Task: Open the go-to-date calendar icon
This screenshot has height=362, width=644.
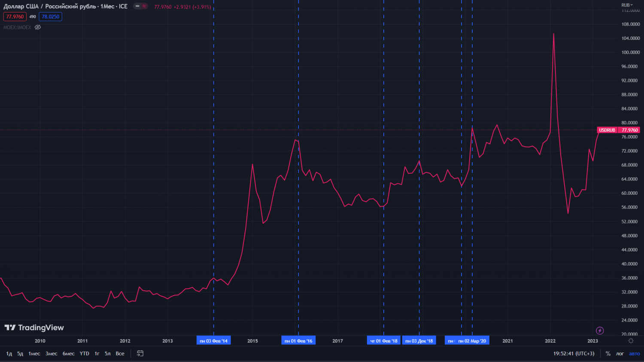Action: [x=140, y=353]
